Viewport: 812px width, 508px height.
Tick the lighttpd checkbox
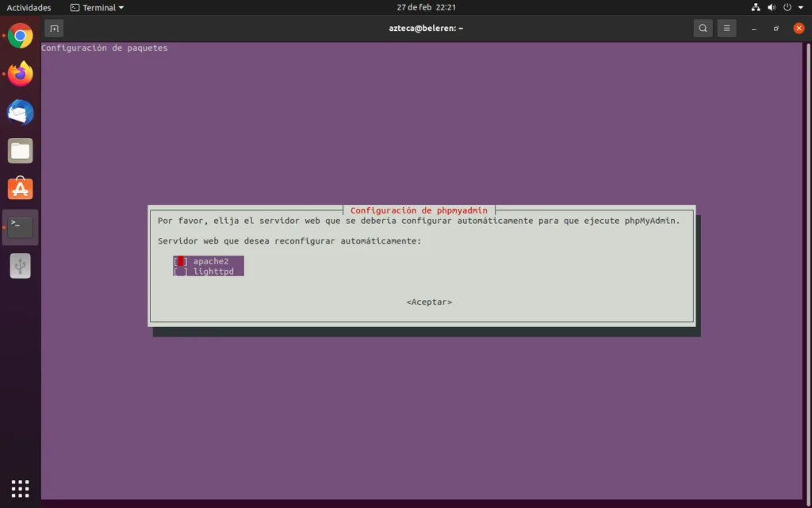coord(180,271)
